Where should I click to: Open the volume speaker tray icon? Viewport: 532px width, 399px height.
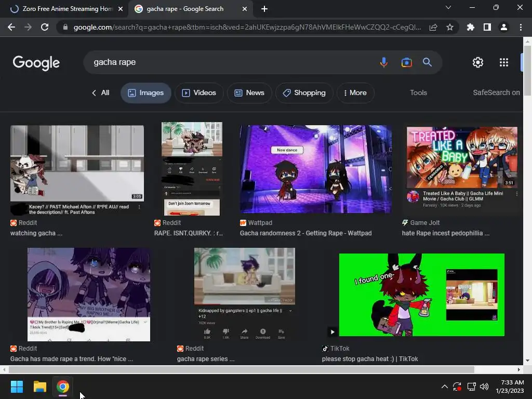coord(485,387)
